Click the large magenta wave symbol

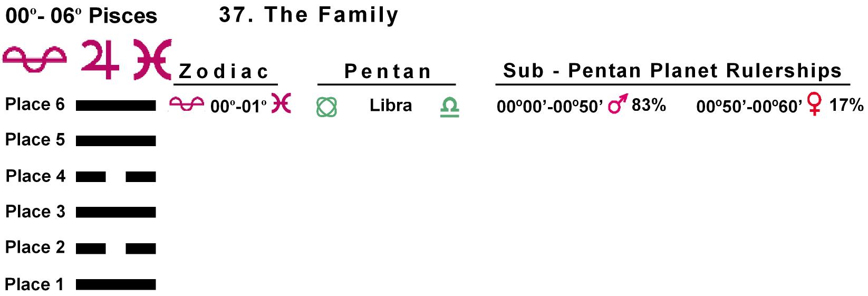pyautogui.click(x=35, y=60)
